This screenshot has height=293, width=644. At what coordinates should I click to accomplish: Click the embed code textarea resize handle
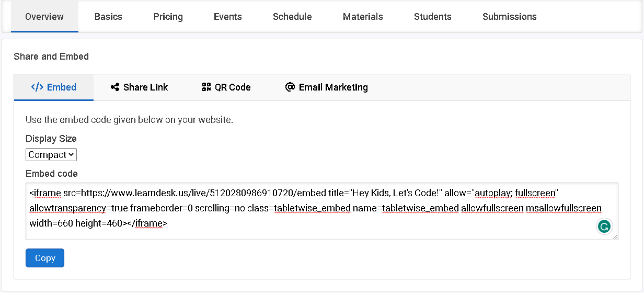point(615,237)
